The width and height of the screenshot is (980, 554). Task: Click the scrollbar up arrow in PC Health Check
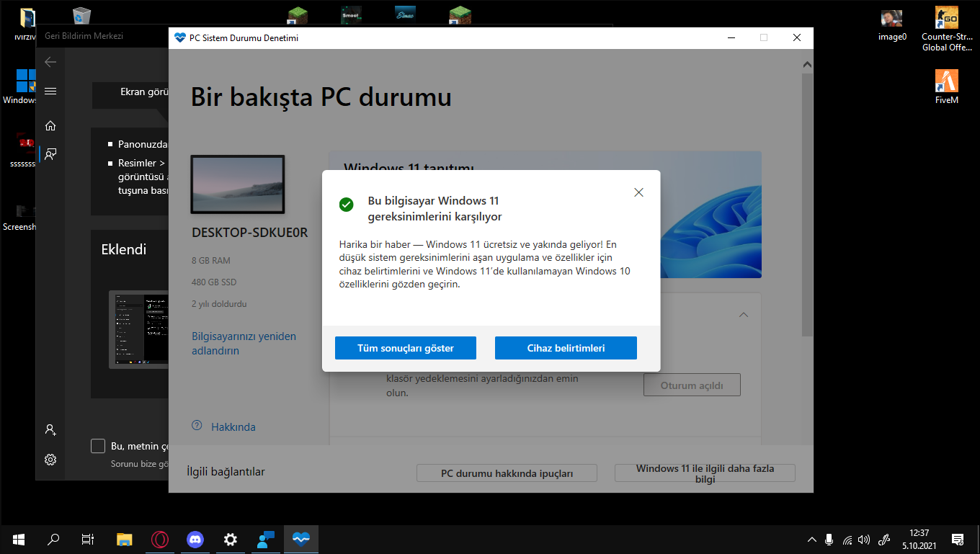tap(807, 64)
